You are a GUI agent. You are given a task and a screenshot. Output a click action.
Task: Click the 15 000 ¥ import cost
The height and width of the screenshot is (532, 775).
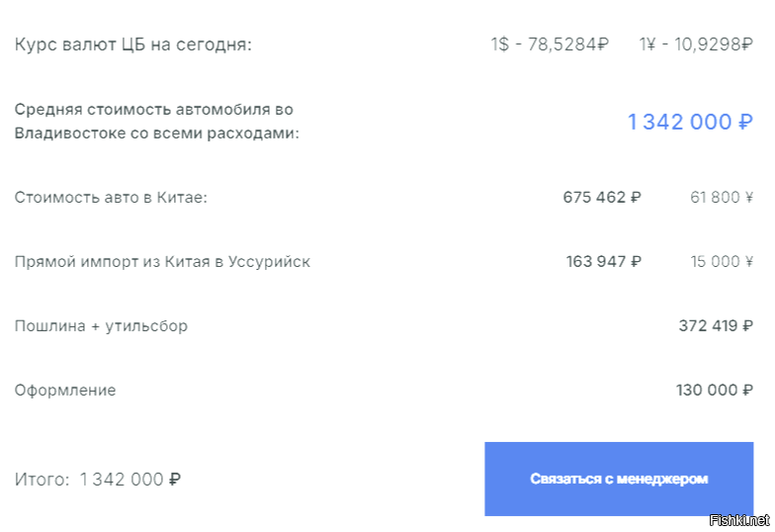pyautogui.click(x=722, y=261)
